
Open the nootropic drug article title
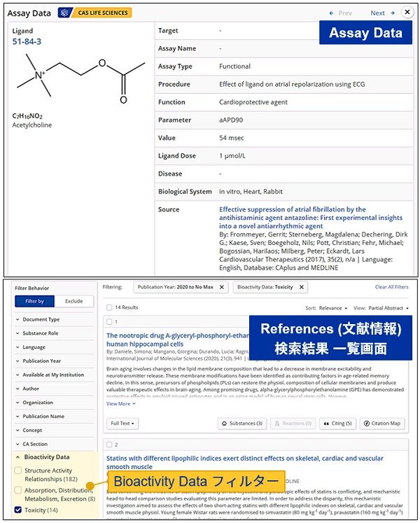(x=178, y=340)
